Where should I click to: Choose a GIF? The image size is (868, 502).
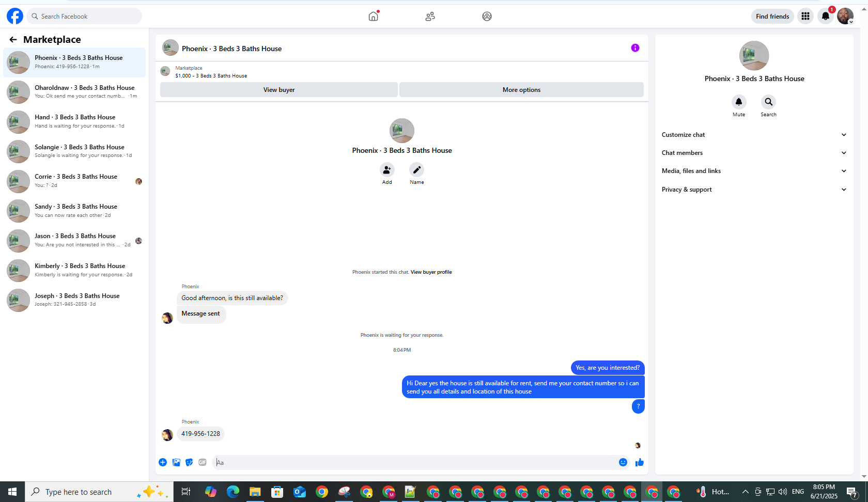(x=203, y=462)
